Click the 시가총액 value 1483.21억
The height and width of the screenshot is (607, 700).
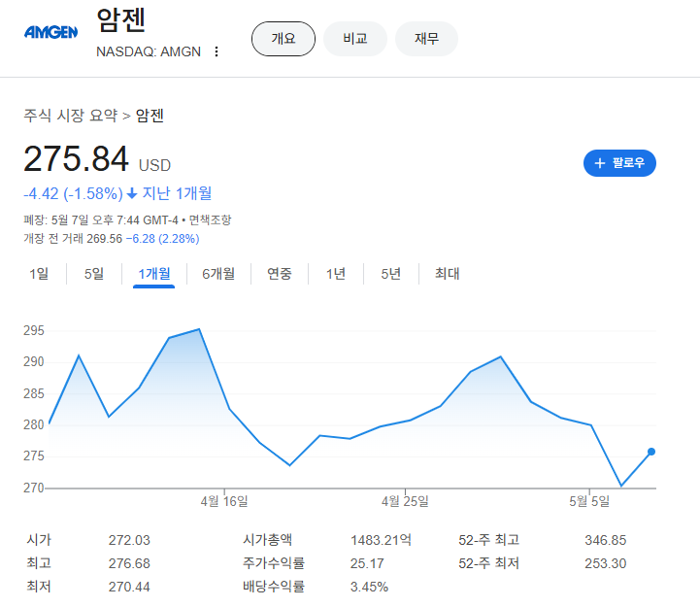(x=381, y=540)
